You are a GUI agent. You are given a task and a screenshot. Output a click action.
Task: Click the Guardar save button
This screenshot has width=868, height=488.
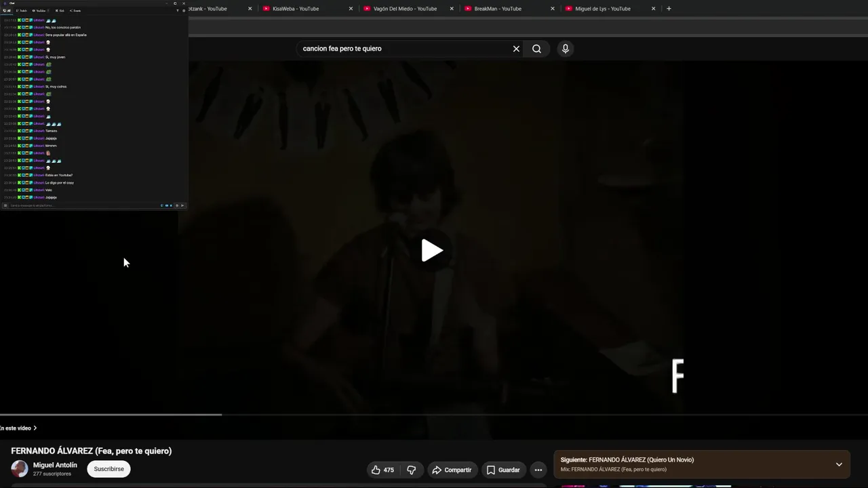click(503, 470)
